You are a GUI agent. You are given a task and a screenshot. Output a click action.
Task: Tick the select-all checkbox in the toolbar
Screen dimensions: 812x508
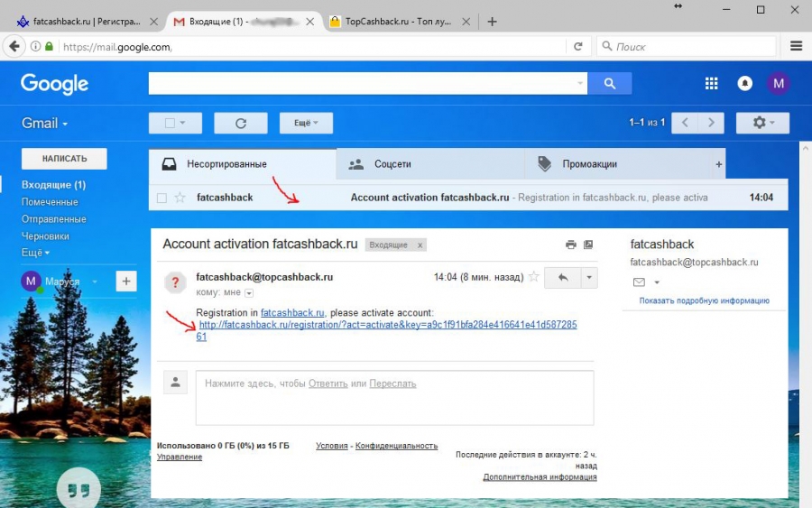170,124
